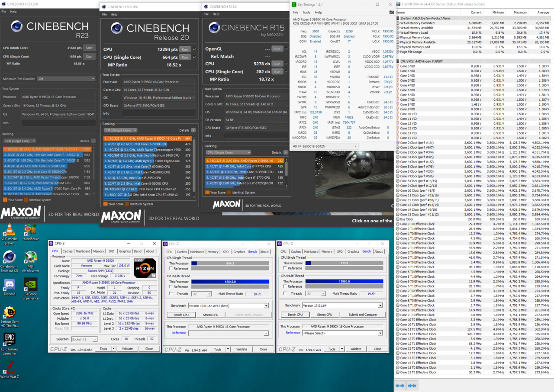Click Cinebench R20.060 title bar icon
This screenshot has width=554, height=392.
(103, 7)
